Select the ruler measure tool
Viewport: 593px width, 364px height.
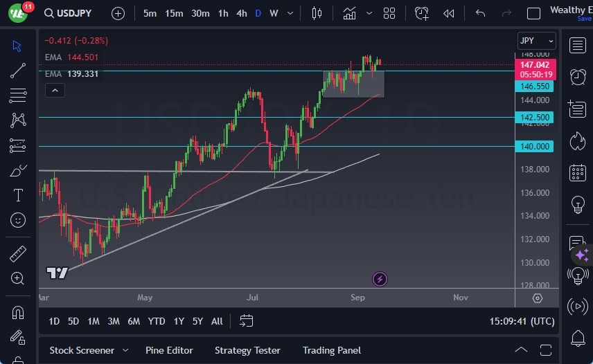click(x=18, y=254)
